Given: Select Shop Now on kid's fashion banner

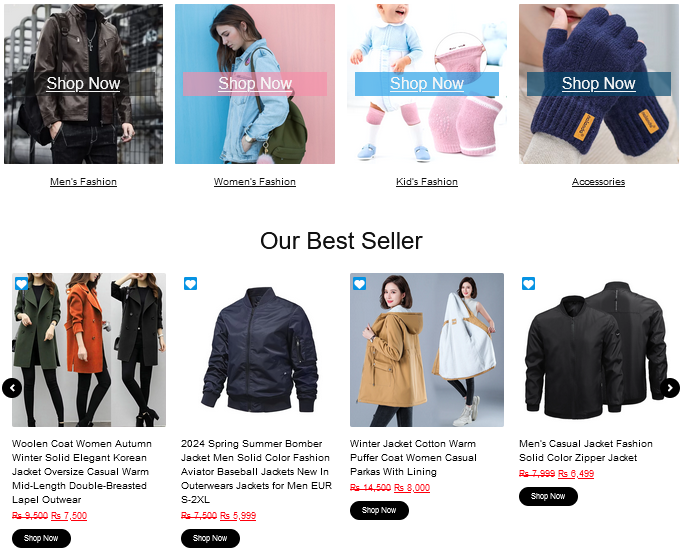Looking at the screenshot, I should tap(427, 83).
